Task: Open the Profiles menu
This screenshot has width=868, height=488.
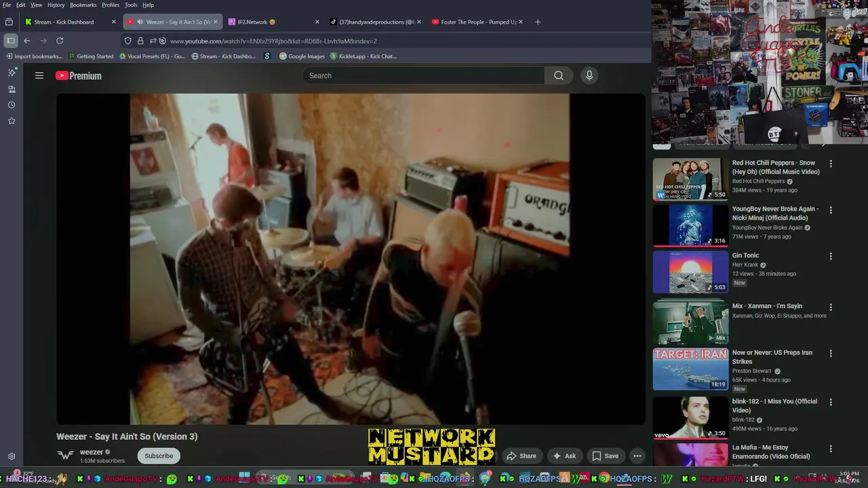Action: coord(111,5)
